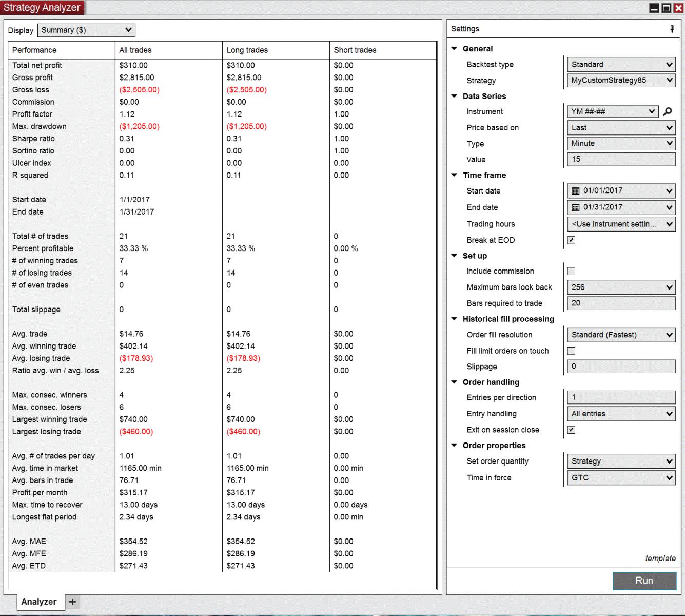685x616 pixels.
Task: Collapse the Data Series section
Action: coord(454,96)
